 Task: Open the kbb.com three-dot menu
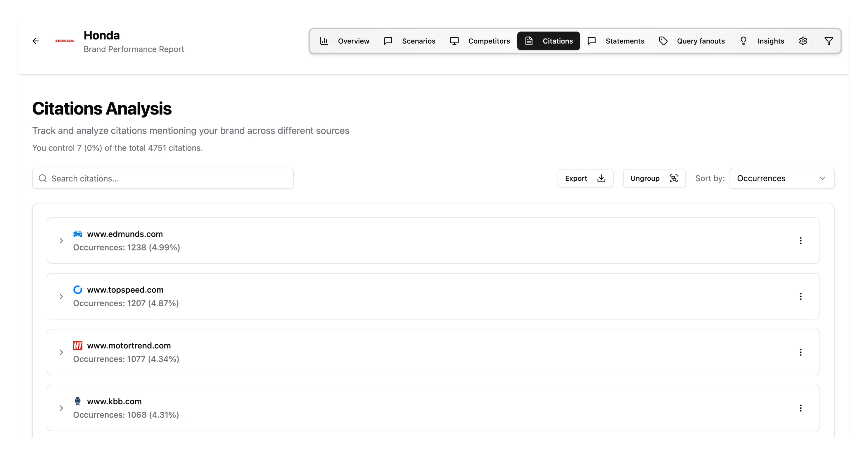tap(800, 408)
